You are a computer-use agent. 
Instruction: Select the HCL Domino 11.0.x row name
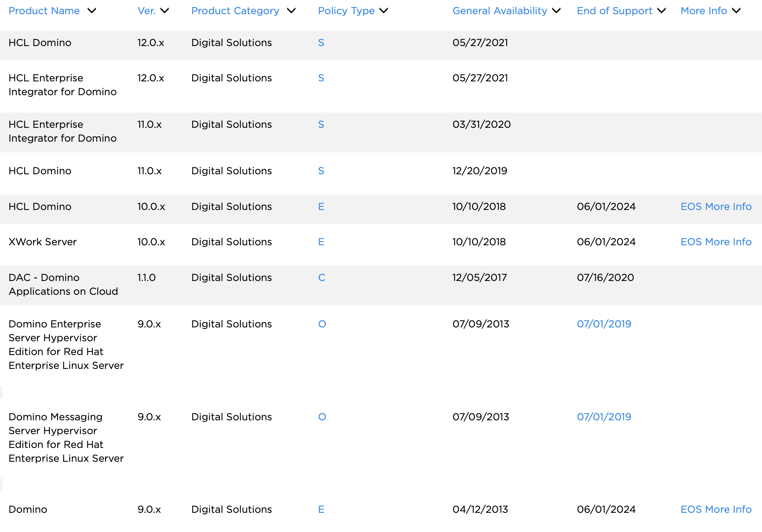coord(40,171)
